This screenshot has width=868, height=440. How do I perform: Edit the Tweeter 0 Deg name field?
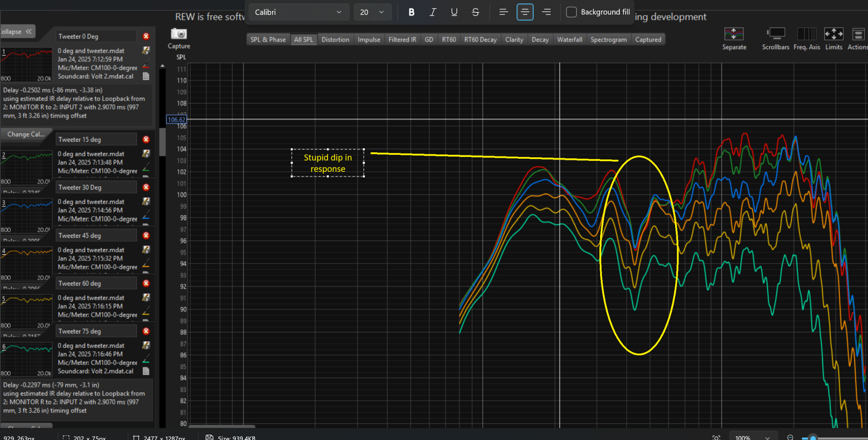tap(96, 36)
